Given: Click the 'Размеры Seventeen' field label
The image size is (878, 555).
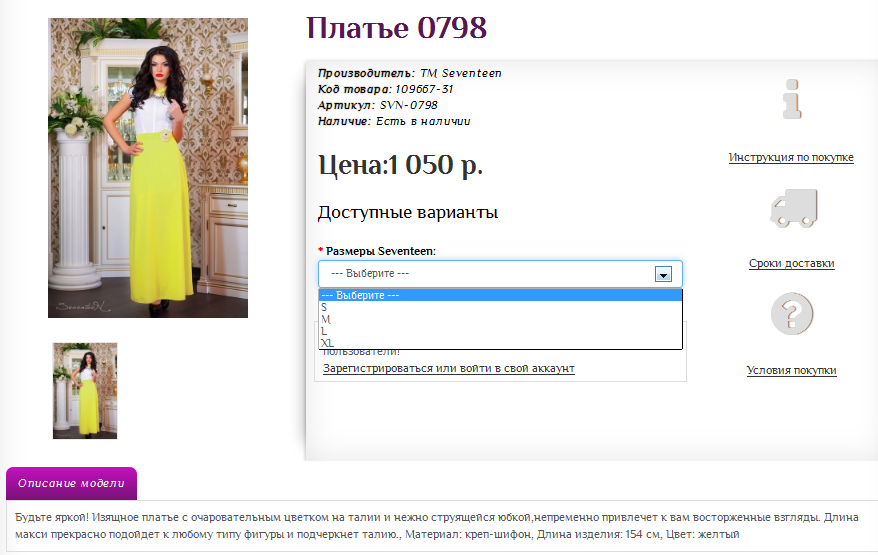Looking at the screenshot, I should coord(380,250).
